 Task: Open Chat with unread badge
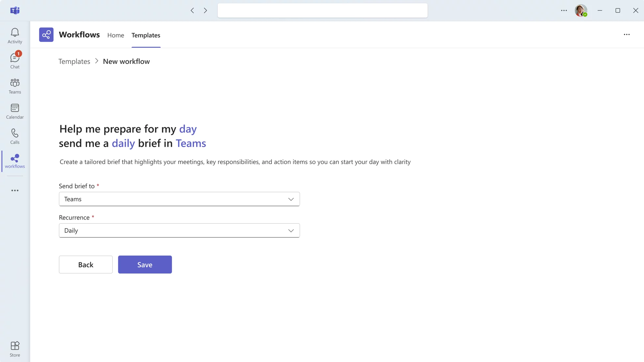pos(15,60)
